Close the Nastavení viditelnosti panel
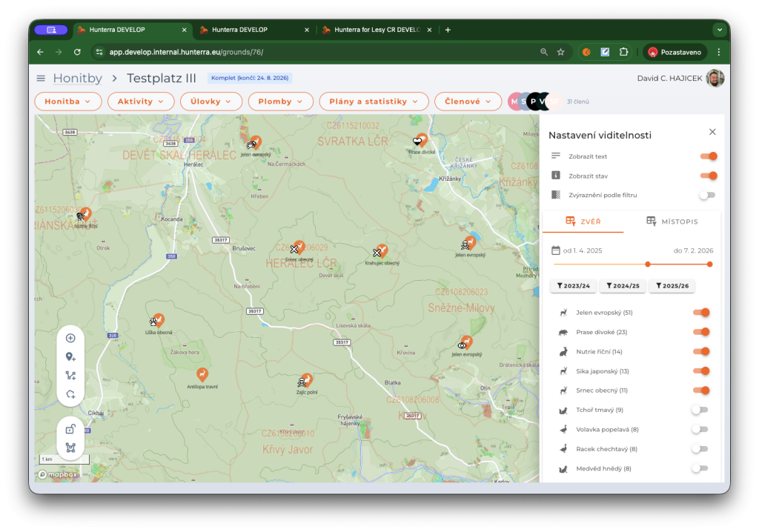This screenshot has height=532, width=759. [712, 132]
